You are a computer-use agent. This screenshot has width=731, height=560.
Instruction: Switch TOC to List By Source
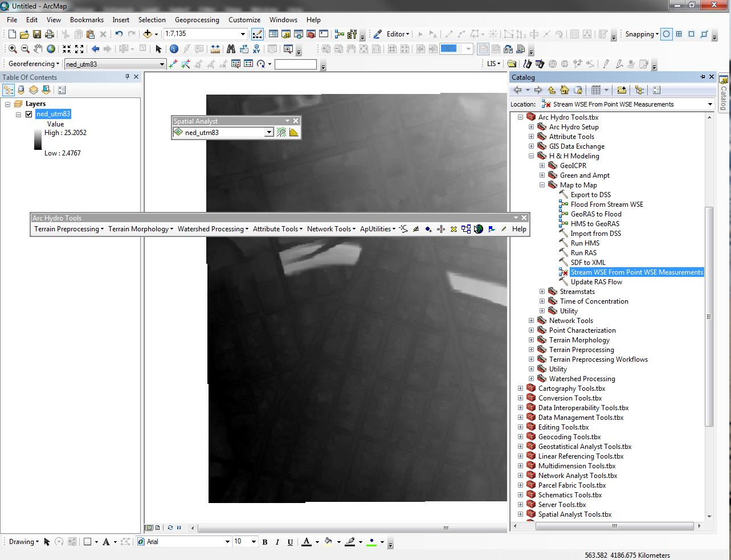coord(21,90)
